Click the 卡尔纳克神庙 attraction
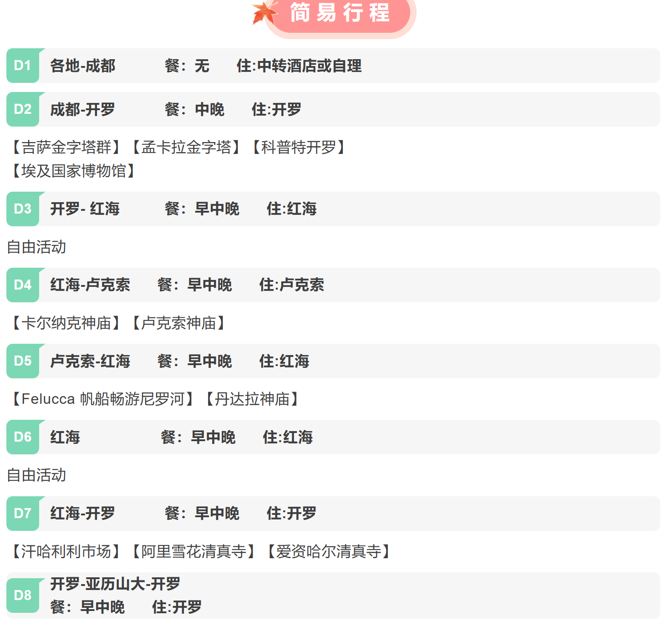This screenshot has height=621, width=672. click(x=66, y=323)
